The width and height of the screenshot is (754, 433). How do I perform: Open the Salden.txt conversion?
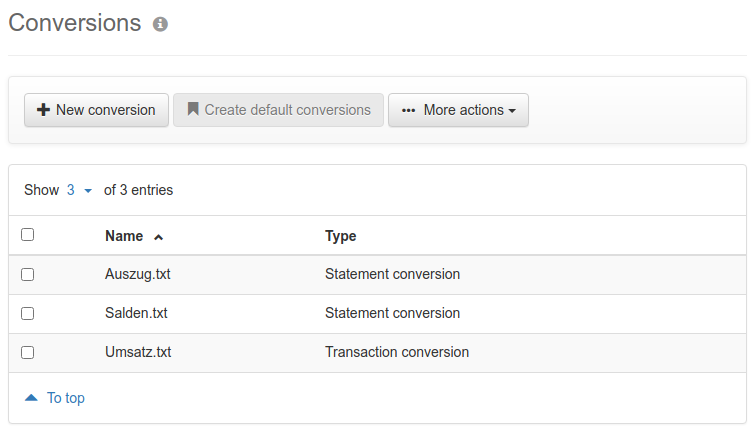click(136, 313)
